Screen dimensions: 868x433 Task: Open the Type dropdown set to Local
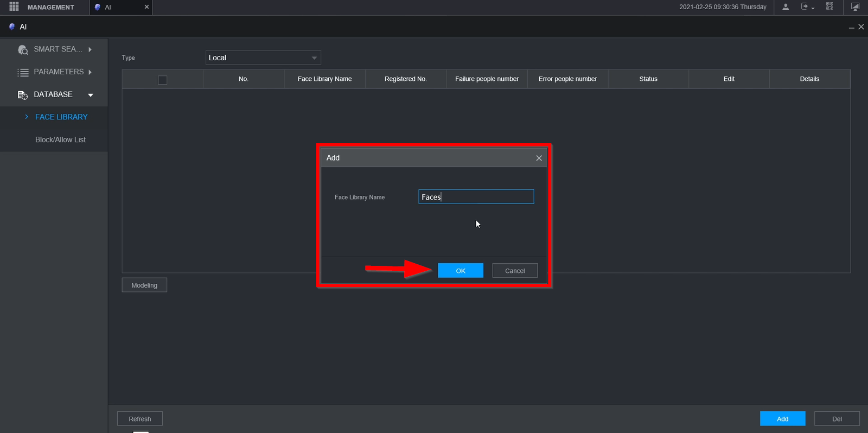pyautogui.click(x=263, y=58)
